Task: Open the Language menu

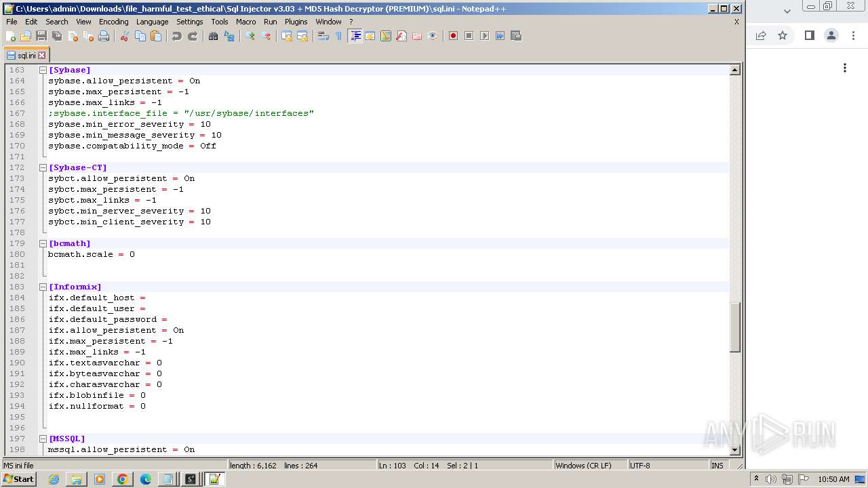Action: tap(152, 22)
